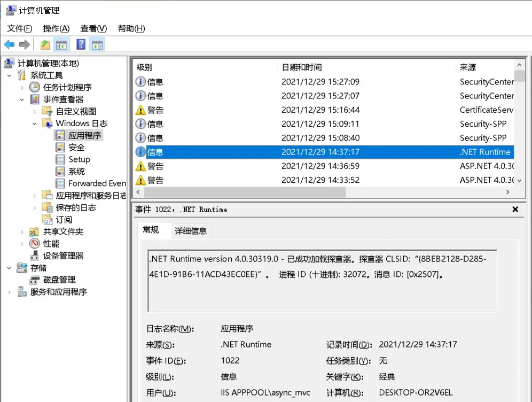The height and width of the screenshot is (402, 532).
Task: Select the 安全 log
Action: (76, 148)
